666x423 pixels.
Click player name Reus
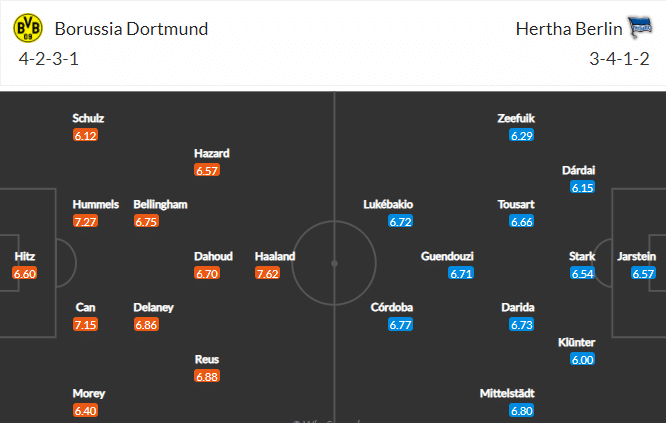(x=206, y=359)
